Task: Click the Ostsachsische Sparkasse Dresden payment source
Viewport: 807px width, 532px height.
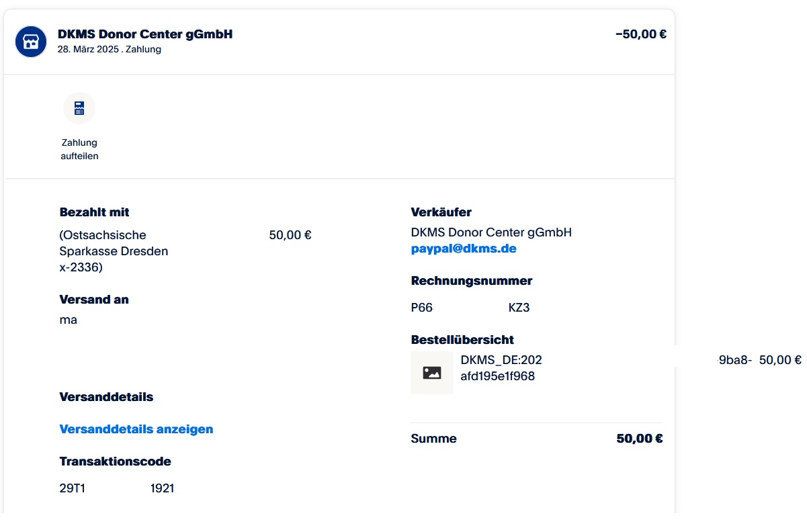Action: pos(114,251)
